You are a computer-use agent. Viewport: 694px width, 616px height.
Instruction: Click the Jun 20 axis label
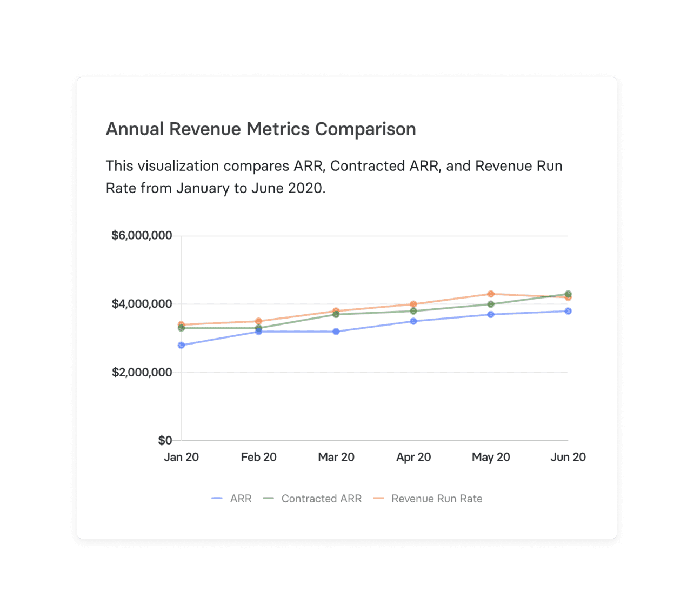[568, 457]
